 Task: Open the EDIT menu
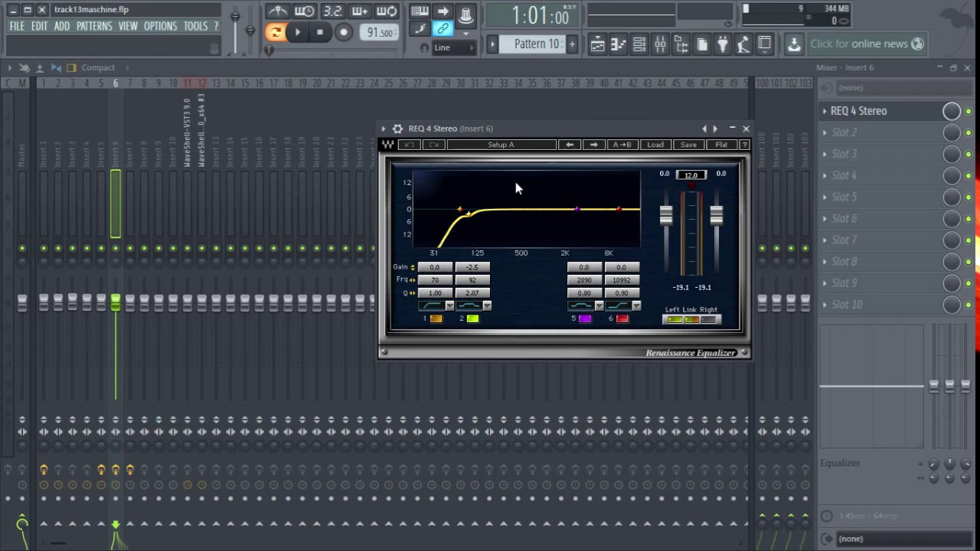pos(39,26)
